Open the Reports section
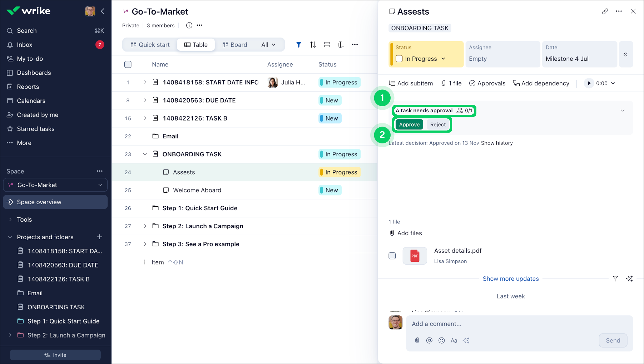Image resolution: width=644 pixels, height=364 pixels. pyautogui.click(x=29, y=87)
